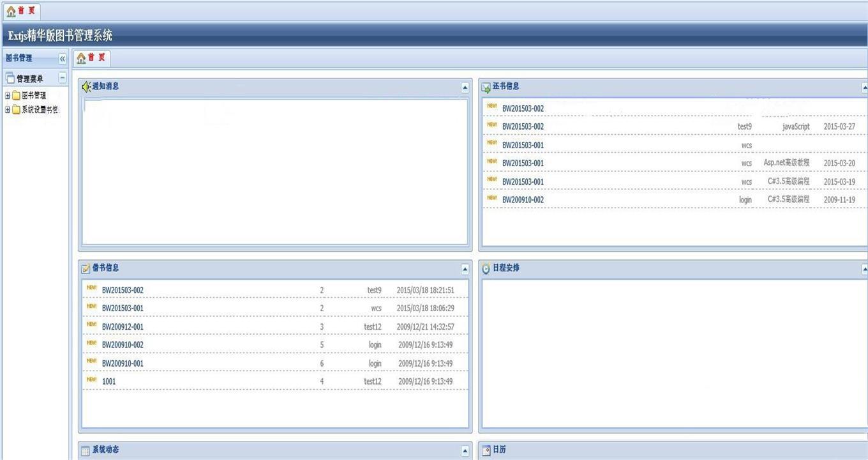Click the speaker icon beside 通知消息

click(86, 87)
